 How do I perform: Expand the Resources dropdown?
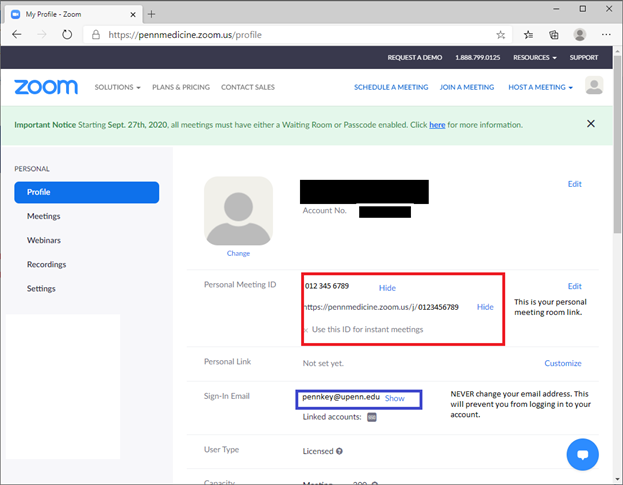(x=535, y=58)
